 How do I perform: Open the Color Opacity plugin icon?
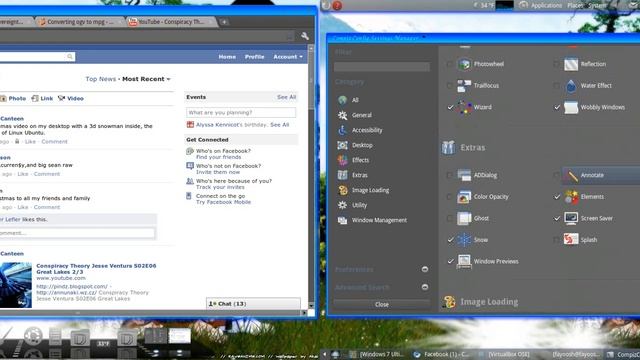(464, 197)
